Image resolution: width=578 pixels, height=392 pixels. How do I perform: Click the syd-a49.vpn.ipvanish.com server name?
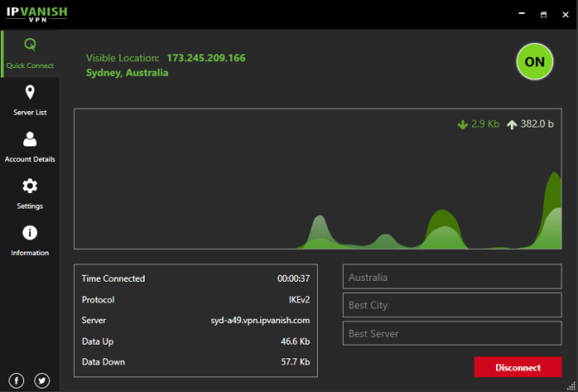pyautogui.click(x=260, y=320)
